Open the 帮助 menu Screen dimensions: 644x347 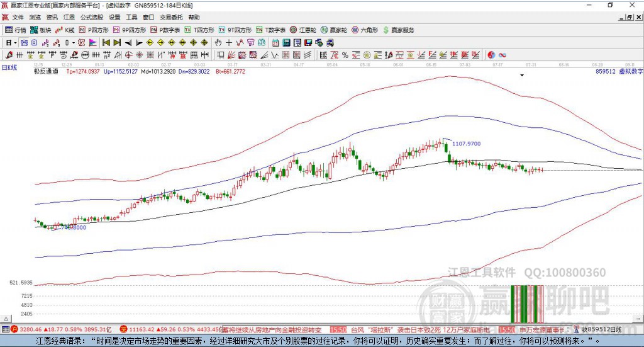(x=194, y=17)
